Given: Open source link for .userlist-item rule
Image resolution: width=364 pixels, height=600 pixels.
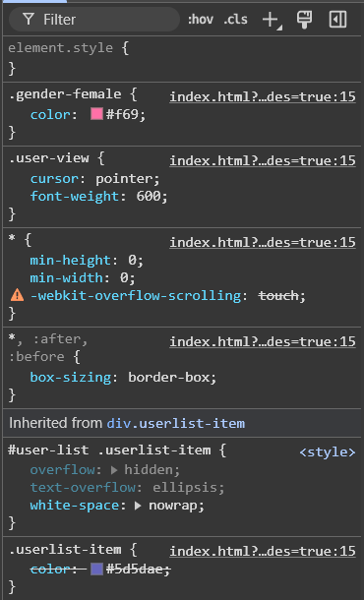Looking at the screenshot, I should pos(263,551).
